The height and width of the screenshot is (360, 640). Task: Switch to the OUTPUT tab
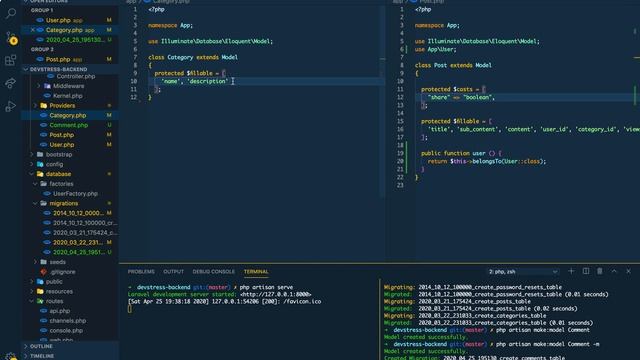[x=173, y=271]
